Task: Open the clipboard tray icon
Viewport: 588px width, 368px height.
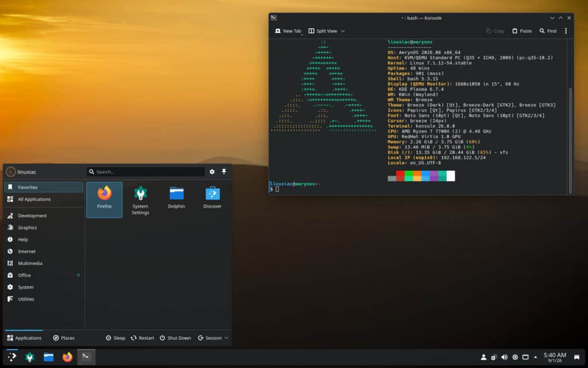Action: (494, 357)
